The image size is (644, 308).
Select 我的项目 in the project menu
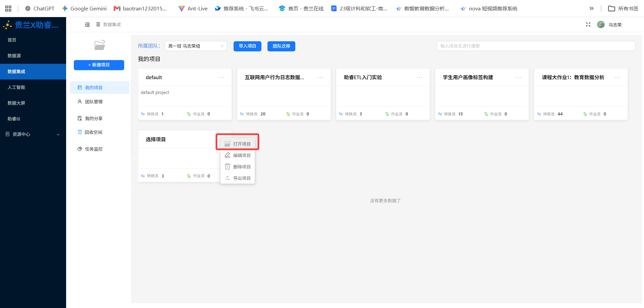(x=99, y=88)
